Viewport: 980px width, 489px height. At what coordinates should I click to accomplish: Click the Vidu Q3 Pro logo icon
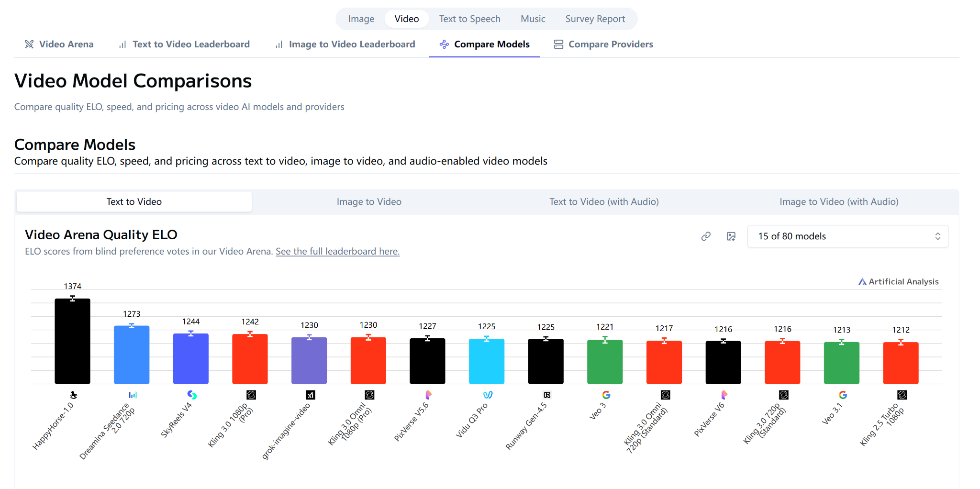[x=488, y=395]
